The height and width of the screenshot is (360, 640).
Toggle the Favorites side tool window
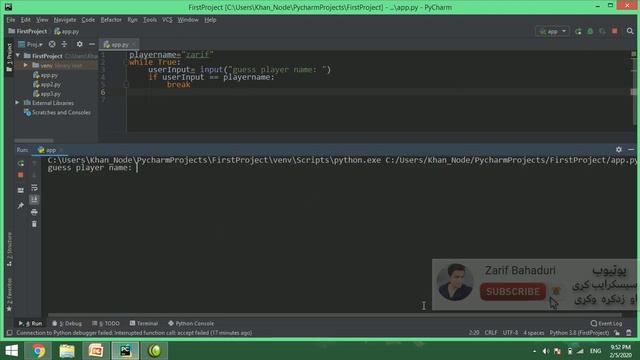[x=9, y=295]
